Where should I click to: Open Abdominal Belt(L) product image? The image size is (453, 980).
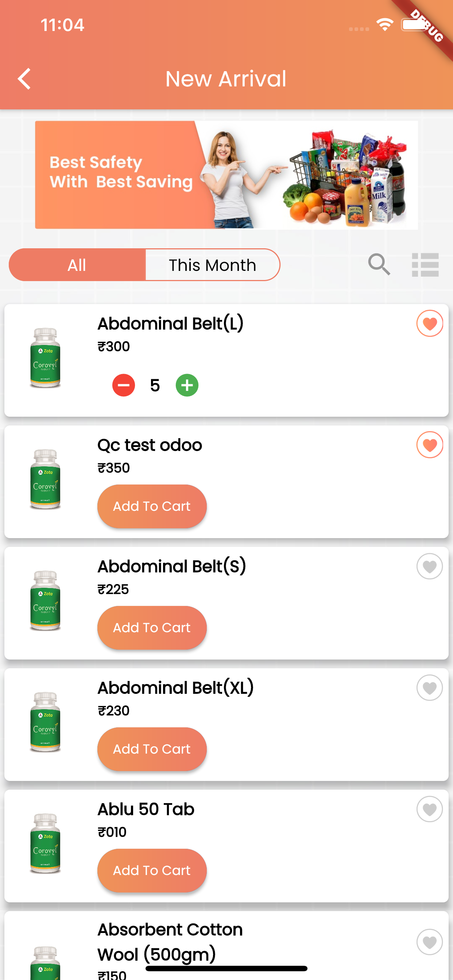coord(45,358)
